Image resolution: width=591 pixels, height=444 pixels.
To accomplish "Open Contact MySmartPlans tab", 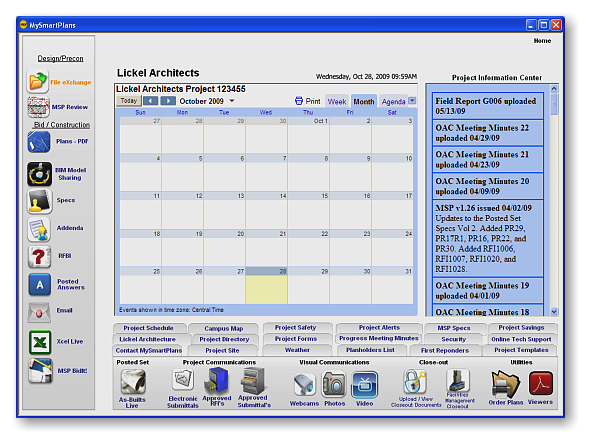I will pyautogui.click(x=149, y=351).
